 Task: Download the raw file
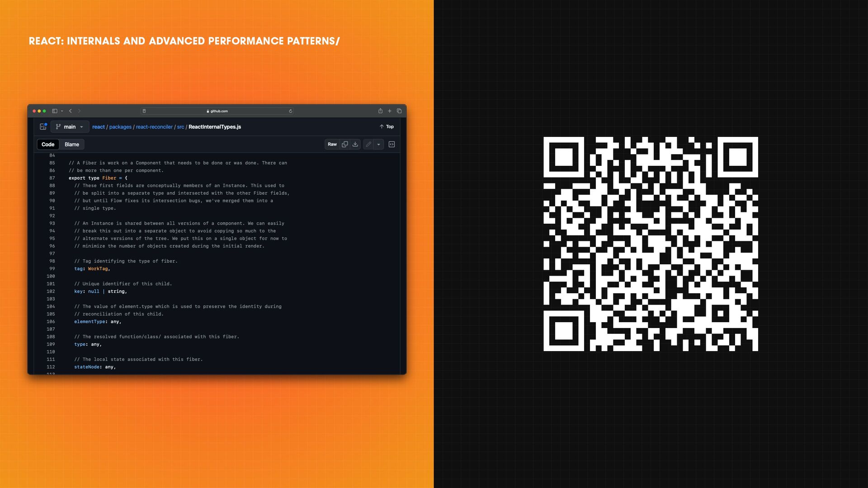[x=355, y=145]
